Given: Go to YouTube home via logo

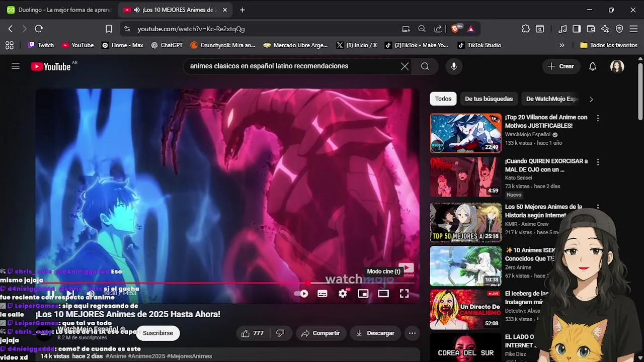Looking at the screenshot, I should [x=50, y=66].
